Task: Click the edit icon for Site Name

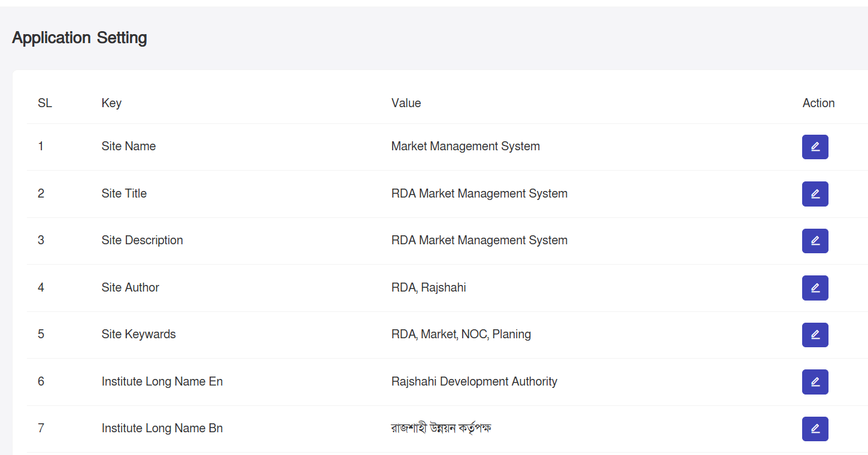Action: (815, 147)
